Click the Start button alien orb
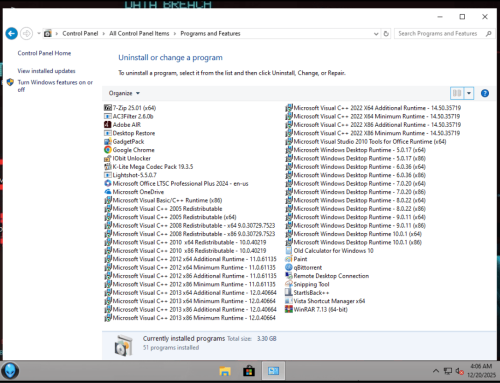Image resolution: width=500 pixels, height=383 pixels. pyautogui.click(x=10, y=371)
